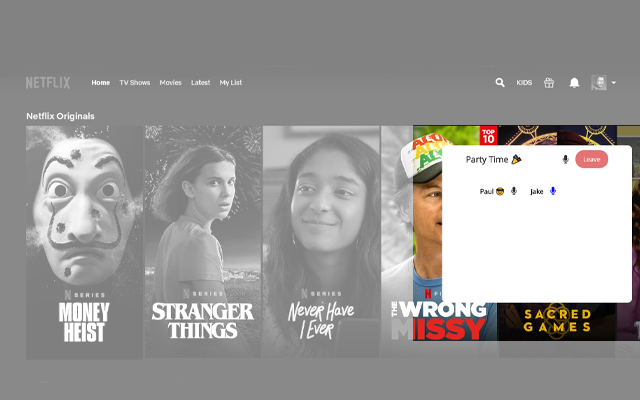Open My List
This screenshot has height=400, width=640.
click(231, 83)
